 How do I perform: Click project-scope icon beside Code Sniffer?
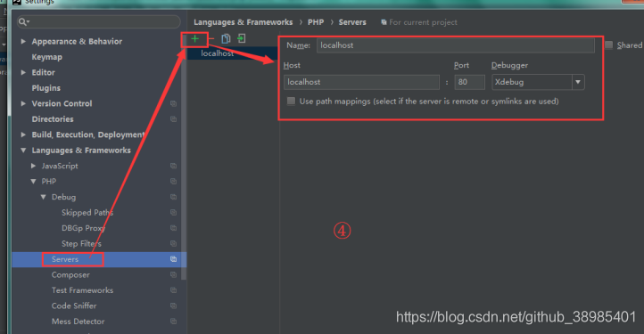click(173, 306)
